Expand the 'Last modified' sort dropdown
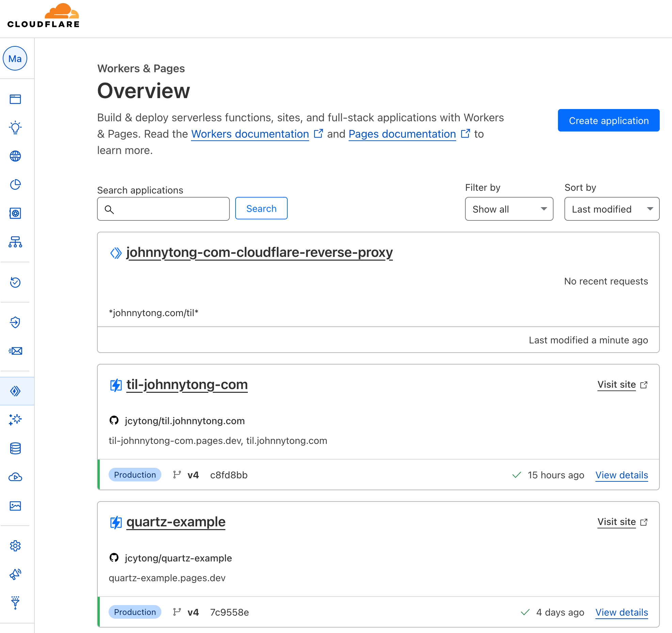This screenshot has height=633, width=672. (x=612, y=209)
